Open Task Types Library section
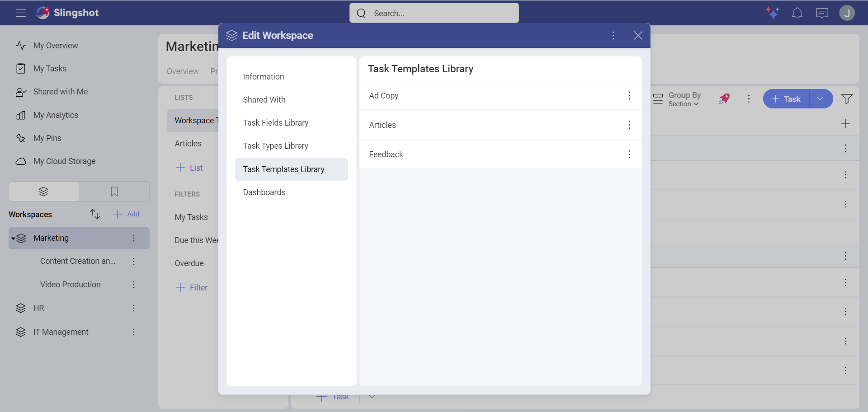The width and height of the screenshot is (868, 412). pyautogui.click(x=291, y=146)
